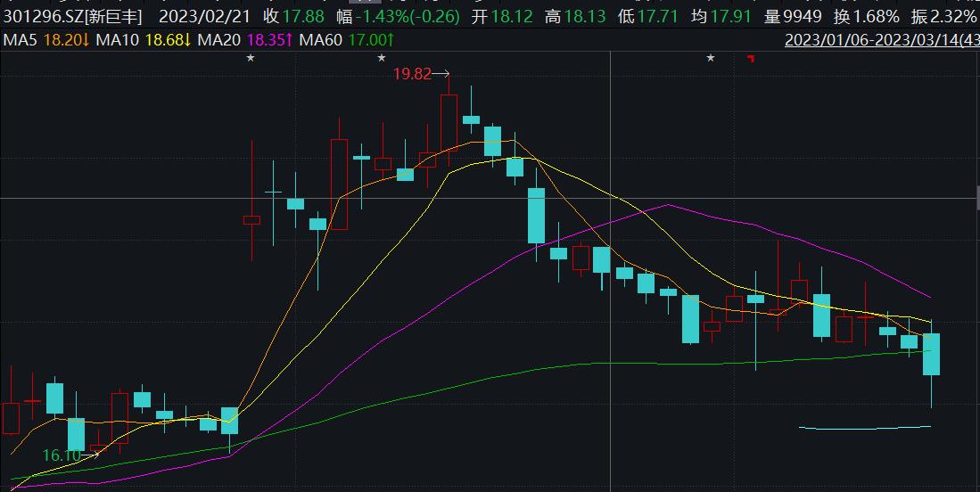Click the 19.82 high price arrow label

click(421, 75)
